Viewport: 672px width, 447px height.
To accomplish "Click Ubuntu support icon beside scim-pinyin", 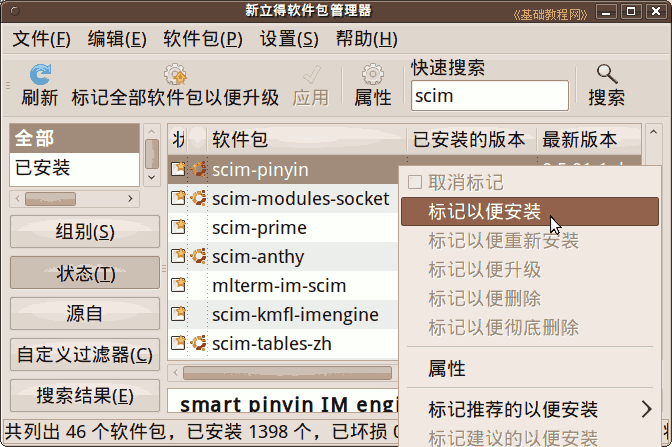I will tap(198, 169).
